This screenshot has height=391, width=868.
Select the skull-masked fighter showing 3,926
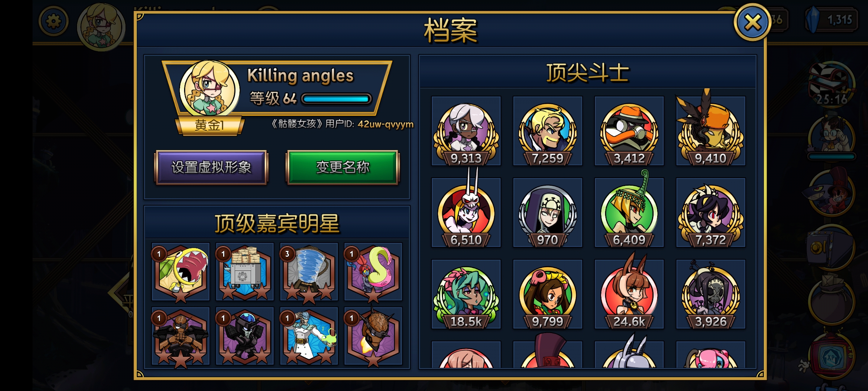pyautogui.click(x=711, y=294)
